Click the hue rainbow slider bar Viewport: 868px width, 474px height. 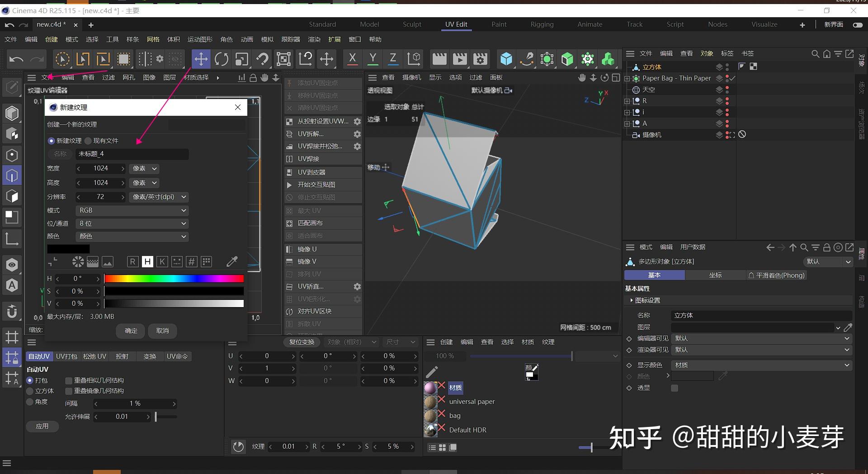point(174,278)
